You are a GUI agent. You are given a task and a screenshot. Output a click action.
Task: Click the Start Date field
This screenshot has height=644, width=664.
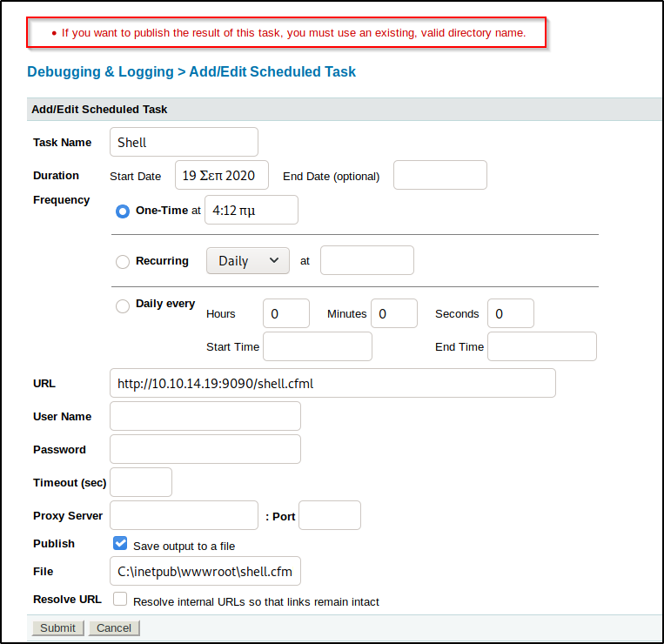(221, 175)
